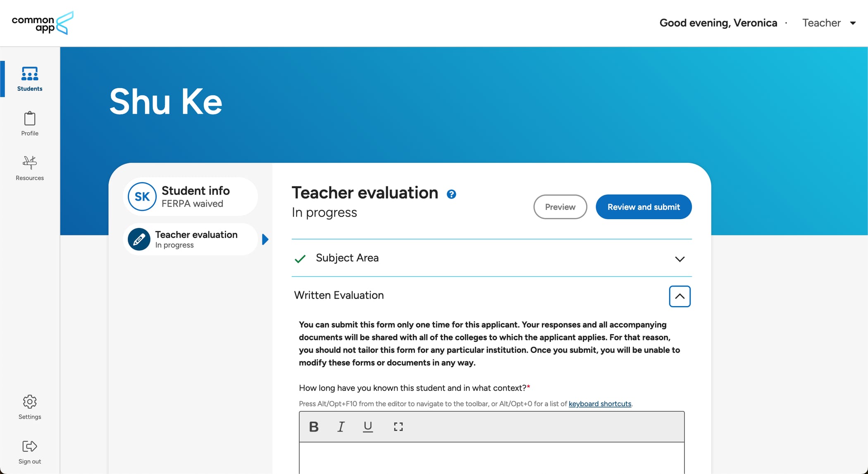Screen dimensions: 868x474
Task: Open the keyboard shortcuts link
Action: point(599,404)
